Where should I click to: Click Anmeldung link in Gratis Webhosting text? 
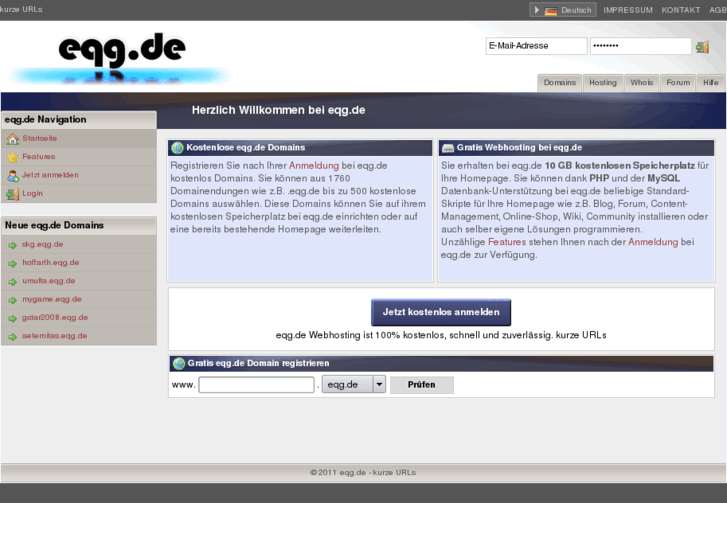coord(653,242)
